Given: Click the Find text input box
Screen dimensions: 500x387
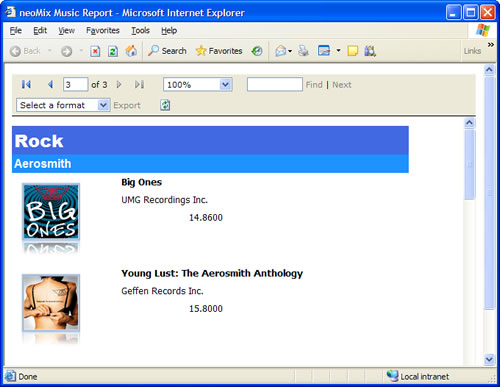Looking at the screenshot, I should pyautogui.click(x=275, y=84).
